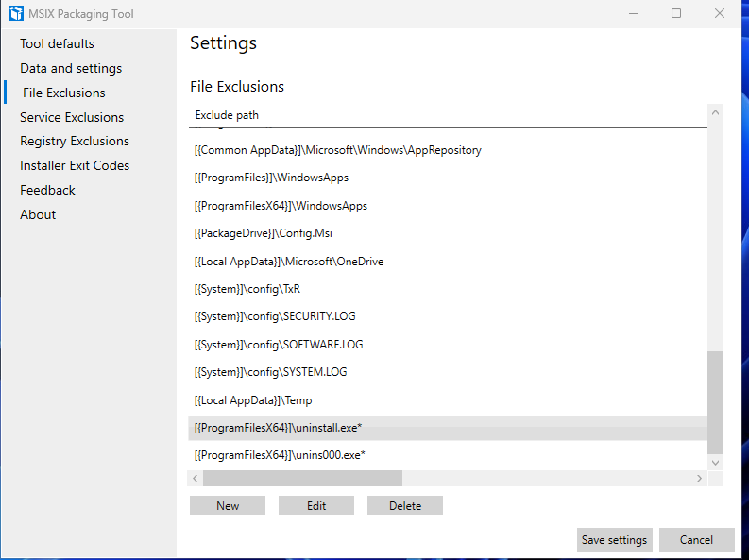
Task: Select the unins000.exe* exclusion row
Action: [448, 455]
